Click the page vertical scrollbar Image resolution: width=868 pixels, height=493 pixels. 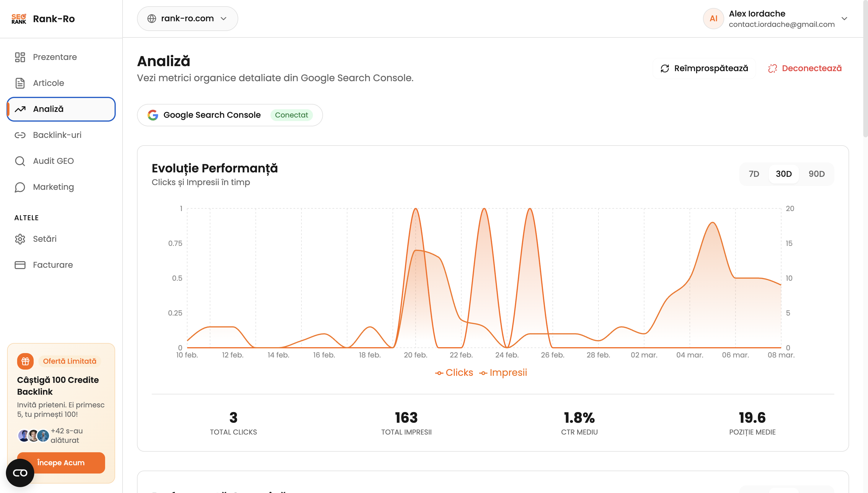pyautogui.click(x=865, y=68)
